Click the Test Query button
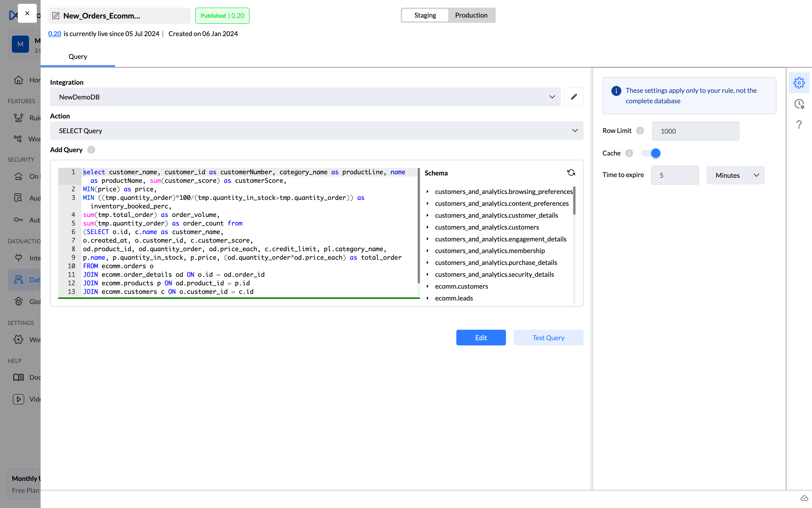Viewport: 812px width, 508px height. pyautogui.click(x=548, y=338)
